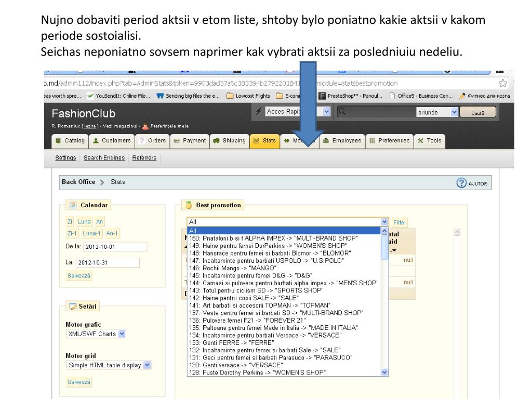Open the Lowcost Flights bookmark folder
The image size is (532, 399).
[x=248, y=96]
